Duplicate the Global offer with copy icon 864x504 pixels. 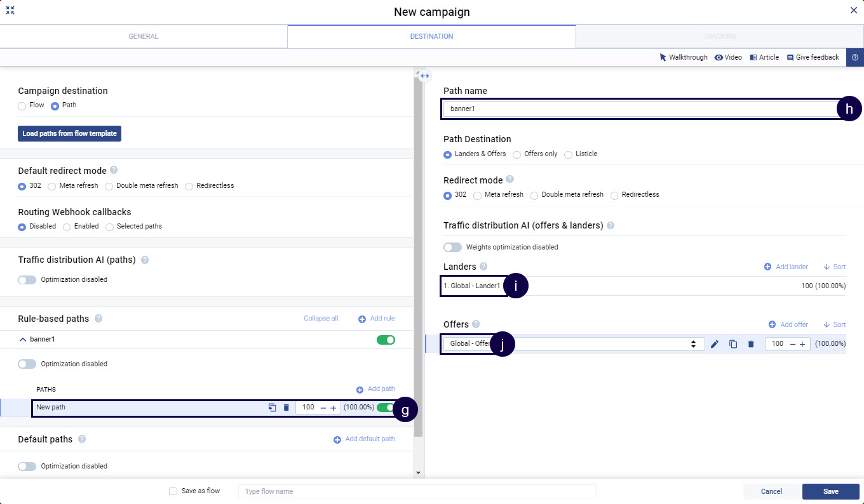[733, 344]
